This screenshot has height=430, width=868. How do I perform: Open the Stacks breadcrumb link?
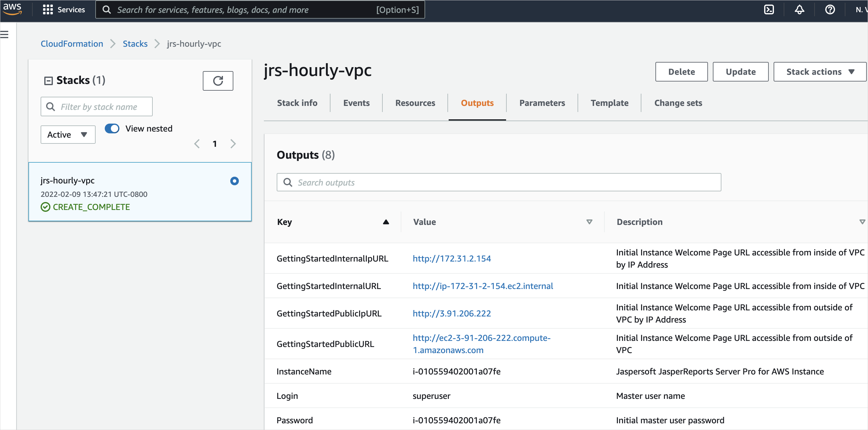point(135,44)
